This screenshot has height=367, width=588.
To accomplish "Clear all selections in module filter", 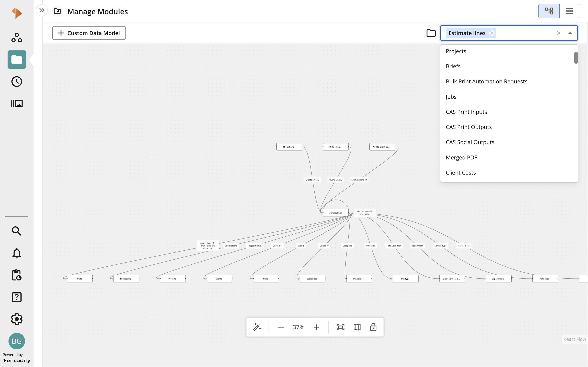I will point(559,33).
